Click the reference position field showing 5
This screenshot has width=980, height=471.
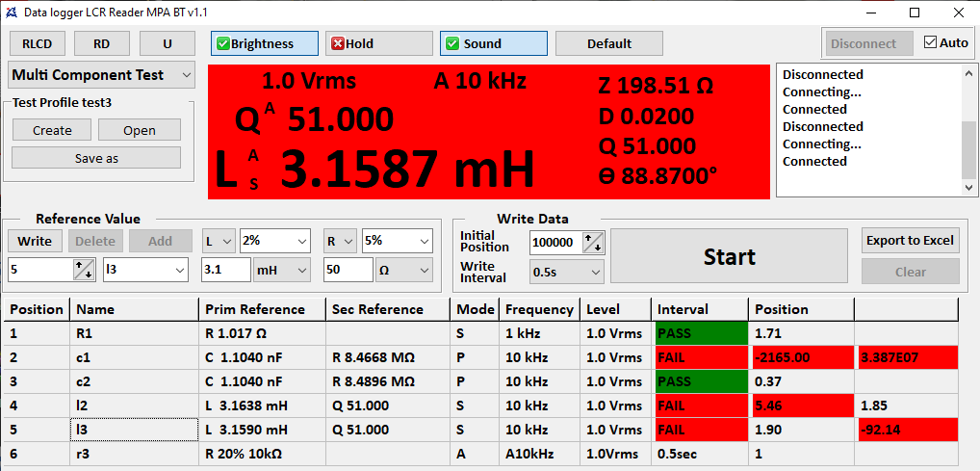point(41,271)
